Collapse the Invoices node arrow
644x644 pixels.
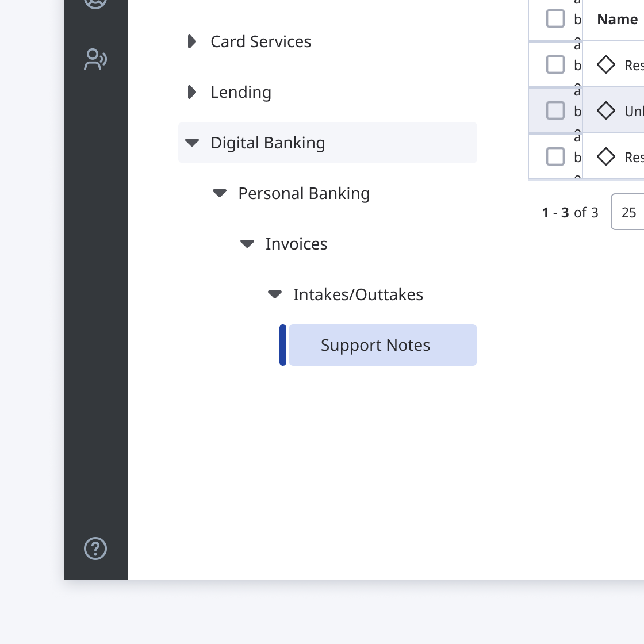coord(247,244)
